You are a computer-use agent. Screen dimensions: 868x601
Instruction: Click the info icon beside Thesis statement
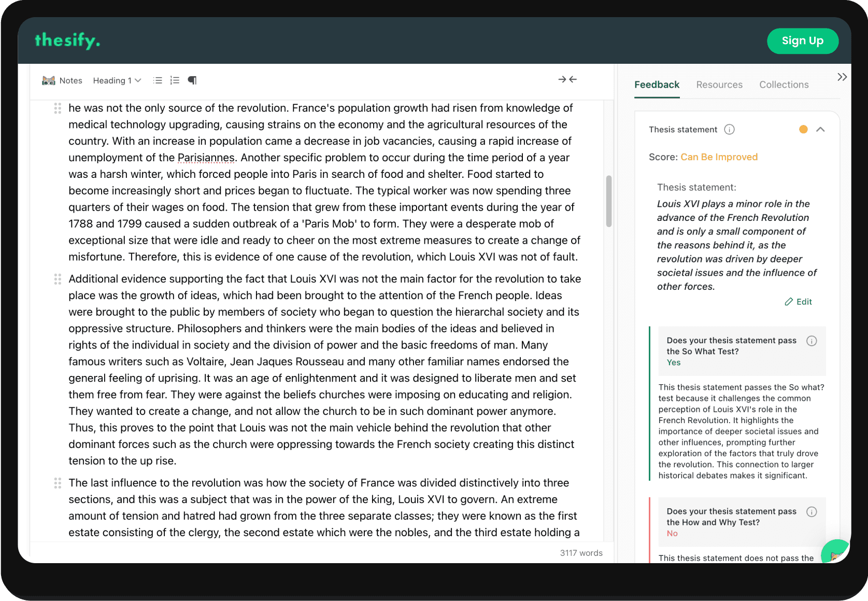(x=729, y=130)
